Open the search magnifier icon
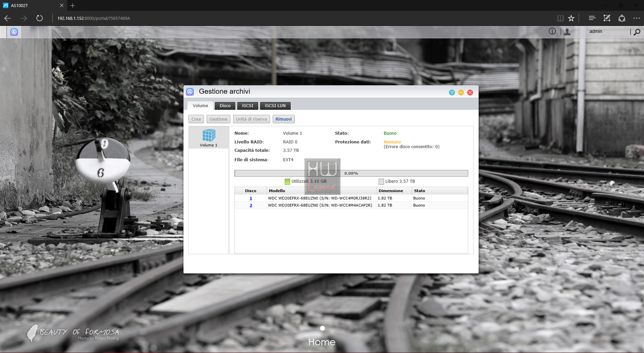Image resolution: width=644 pixels, height=353 pixels. (637, 32)
